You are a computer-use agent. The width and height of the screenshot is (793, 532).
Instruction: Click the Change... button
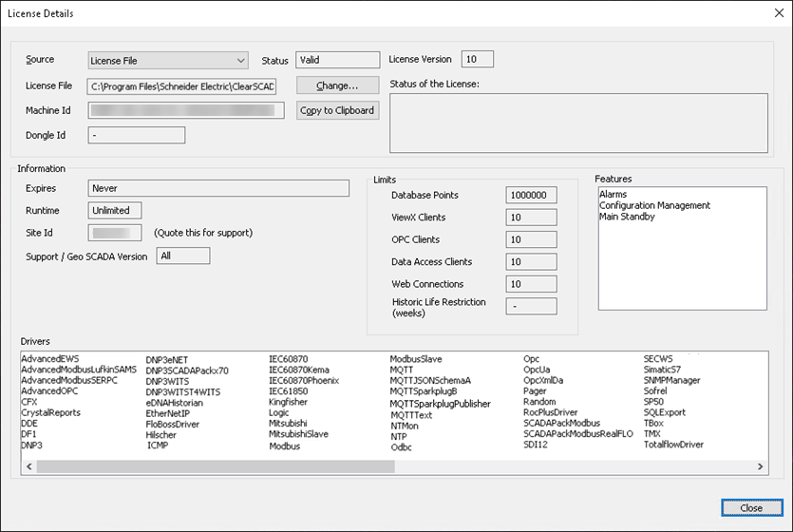[337, 86]
